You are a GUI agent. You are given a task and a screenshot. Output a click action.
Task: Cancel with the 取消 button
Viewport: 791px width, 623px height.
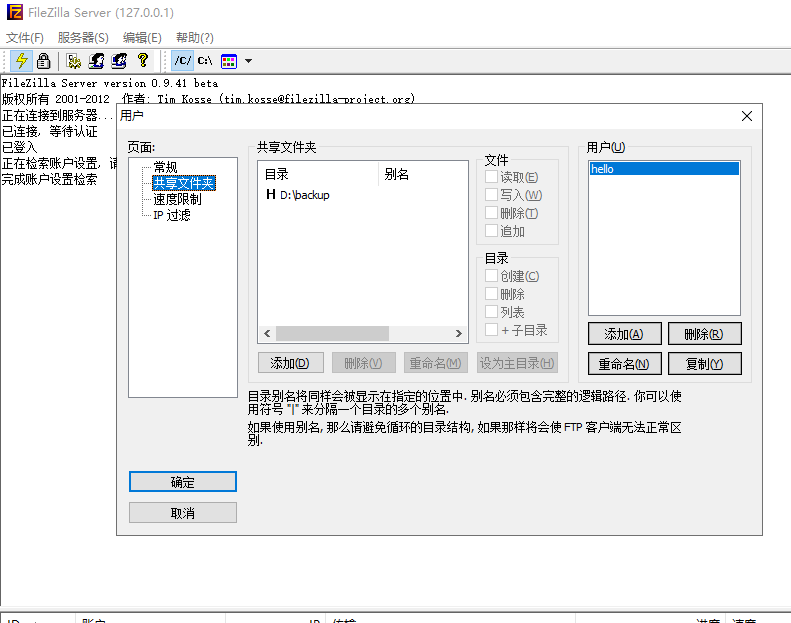[x=183, y=513]
